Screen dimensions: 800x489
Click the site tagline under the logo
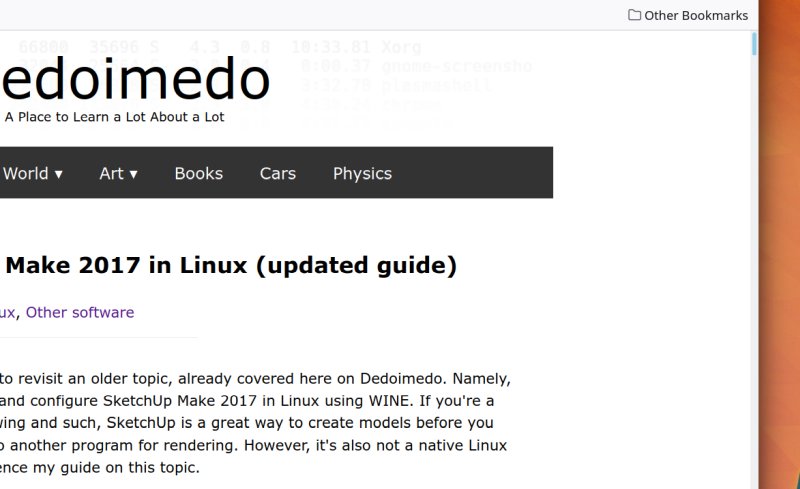coord(114,117)
